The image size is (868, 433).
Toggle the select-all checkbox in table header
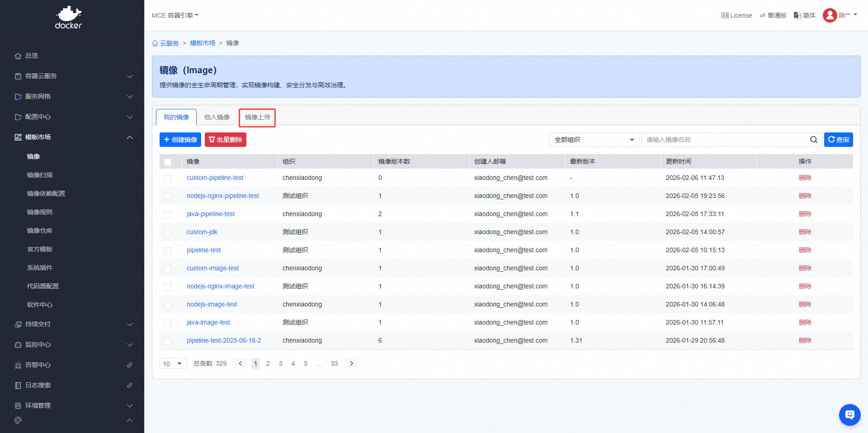168,162
